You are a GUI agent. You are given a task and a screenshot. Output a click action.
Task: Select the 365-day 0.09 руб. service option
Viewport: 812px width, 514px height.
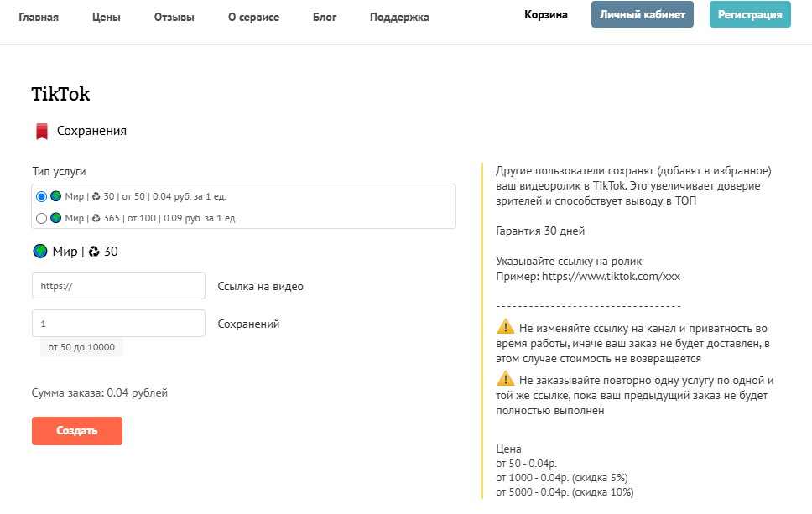(x=41, y=219)
